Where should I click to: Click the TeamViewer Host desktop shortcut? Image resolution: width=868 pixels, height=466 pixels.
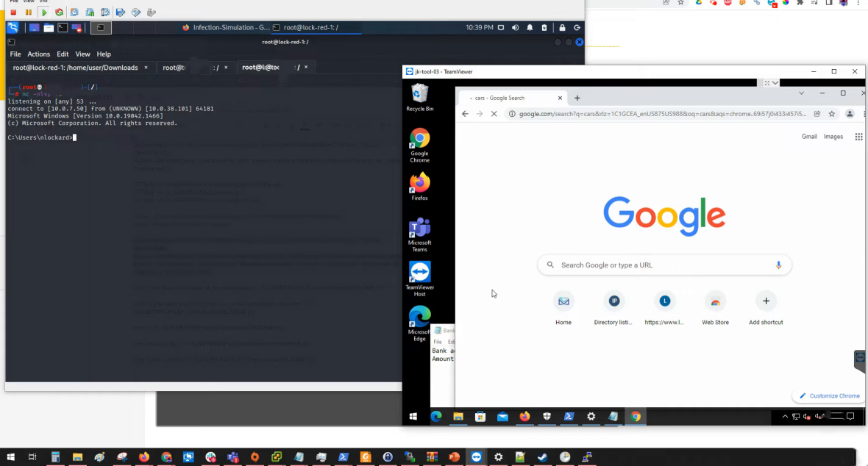click(419, 279)
